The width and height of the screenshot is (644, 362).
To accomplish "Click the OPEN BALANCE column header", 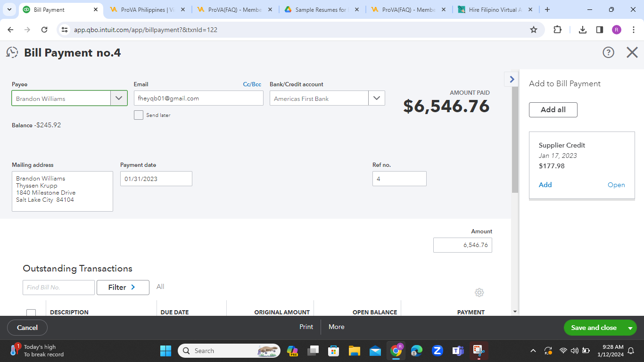I will 375,312.
